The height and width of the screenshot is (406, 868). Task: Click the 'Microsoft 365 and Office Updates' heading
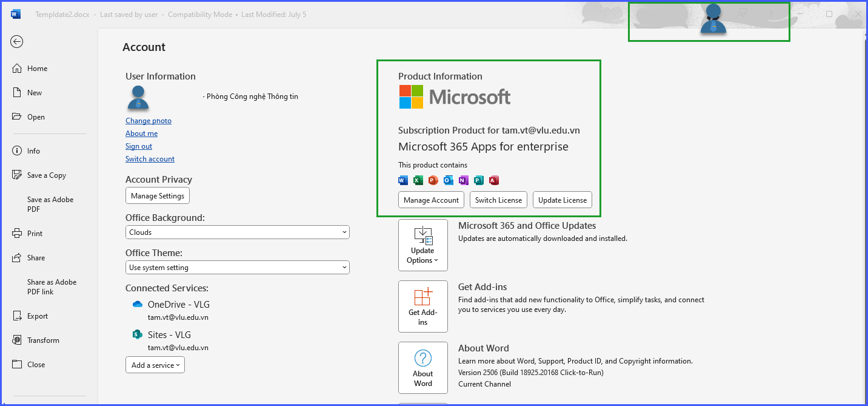[527, 226]
